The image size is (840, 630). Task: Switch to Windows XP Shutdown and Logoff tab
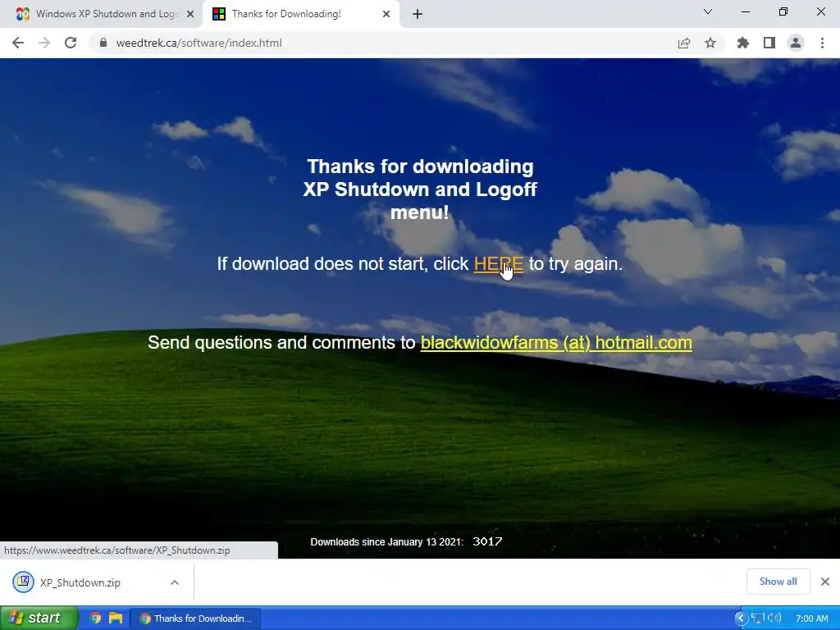point(101,14)
